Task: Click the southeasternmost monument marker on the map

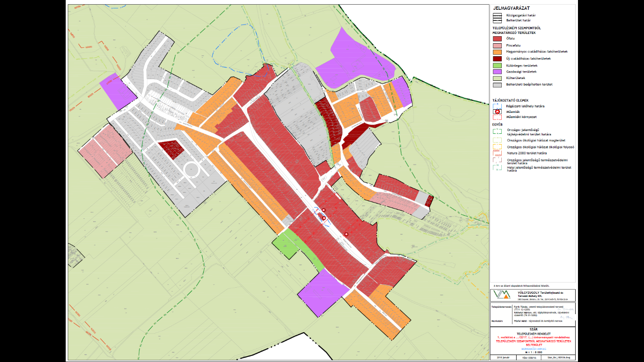Action: point(346,234)
